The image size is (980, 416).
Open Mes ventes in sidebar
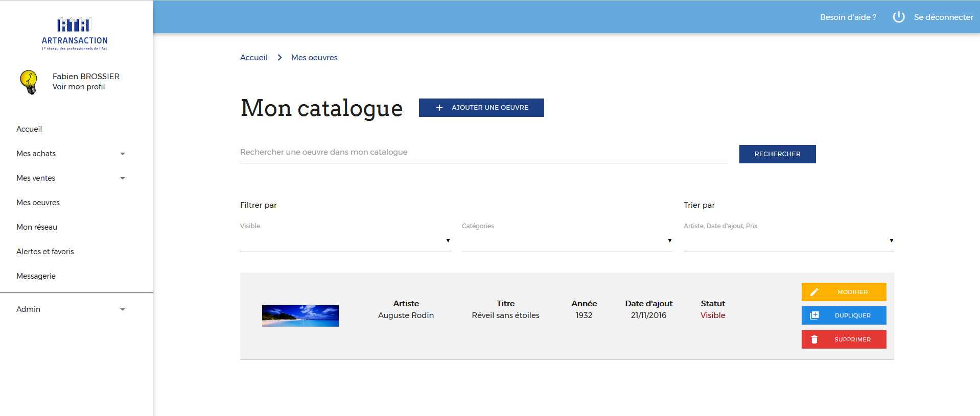pyautogui.click(x=36, y=178)
